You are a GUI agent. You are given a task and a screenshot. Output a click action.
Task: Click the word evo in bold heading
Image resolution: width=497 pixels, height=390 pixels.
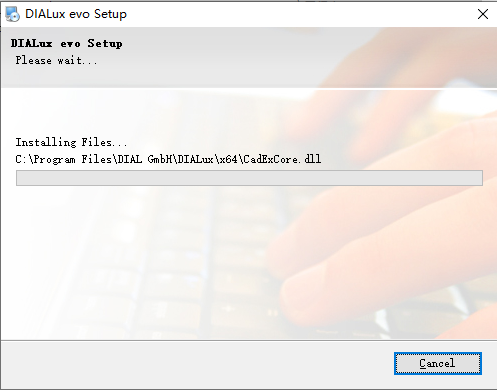click(70, 44)
